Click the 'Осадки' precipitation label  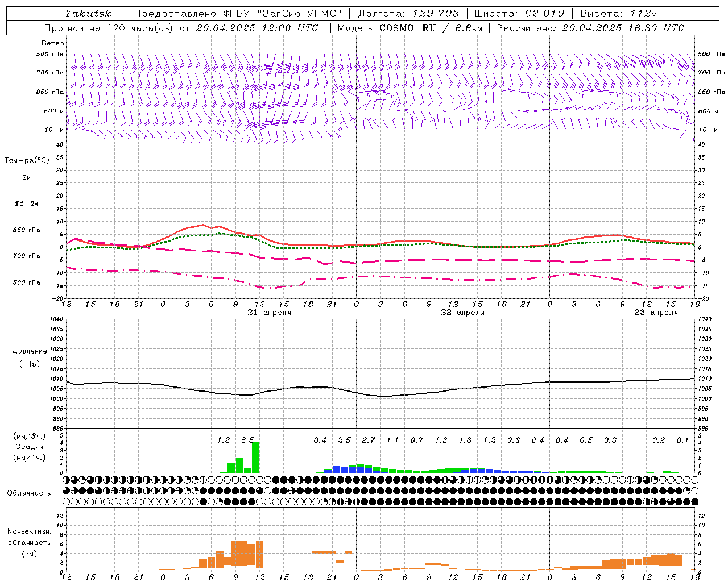29,447
